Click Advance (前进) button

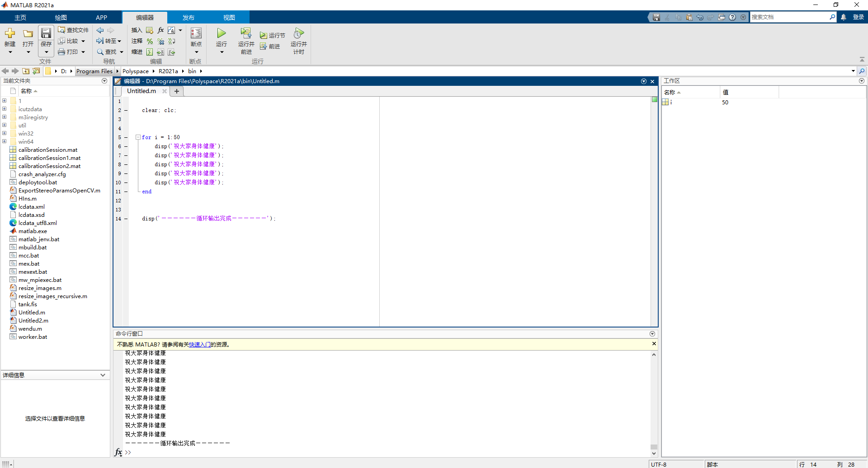pyautogui.click(x=270, y=46)
